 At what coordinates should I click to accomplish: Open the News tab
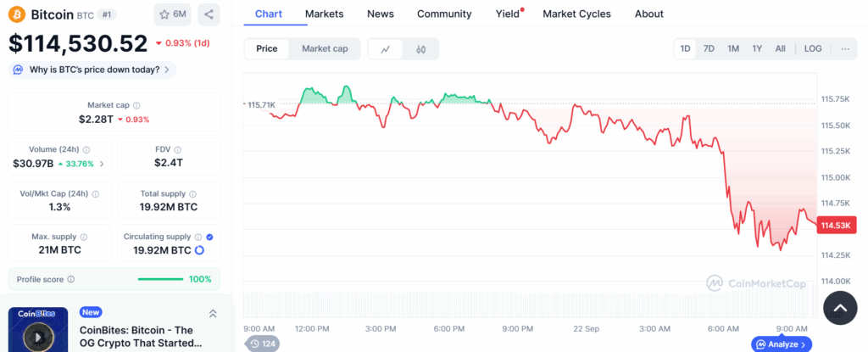tap(381, 14)
